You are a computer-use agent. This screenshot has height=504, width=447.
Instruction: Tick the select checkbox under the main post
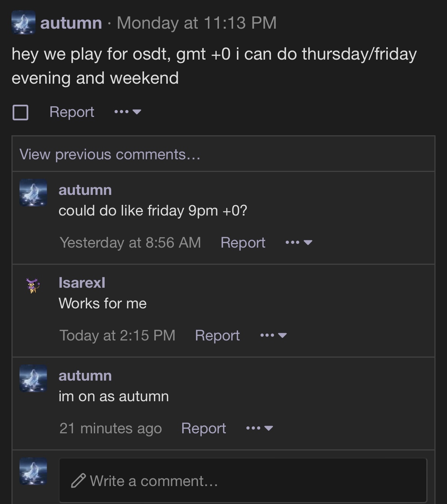point(21,112)
